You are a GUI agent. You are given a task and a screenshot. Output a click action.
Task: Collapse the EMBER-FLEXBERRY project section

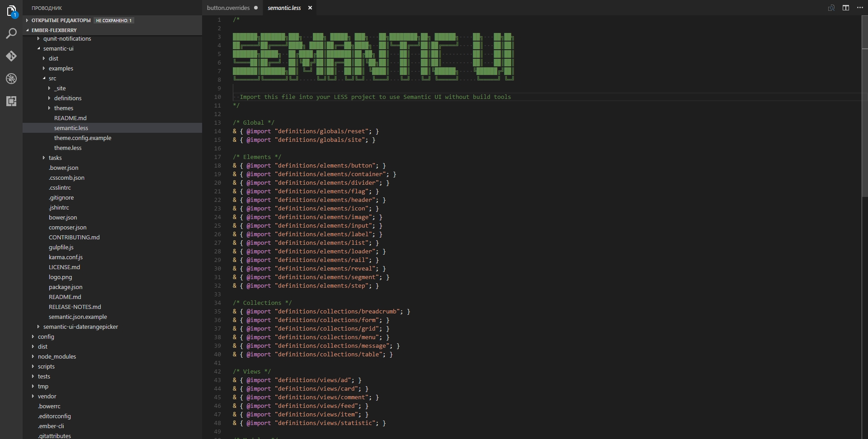coord(54,30)
